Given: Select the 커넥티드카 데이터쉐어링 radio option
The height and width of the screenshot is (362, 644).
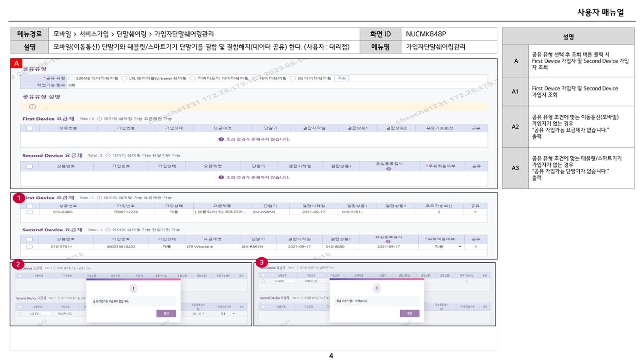Looking at the screenshot, I should (192, 78).
